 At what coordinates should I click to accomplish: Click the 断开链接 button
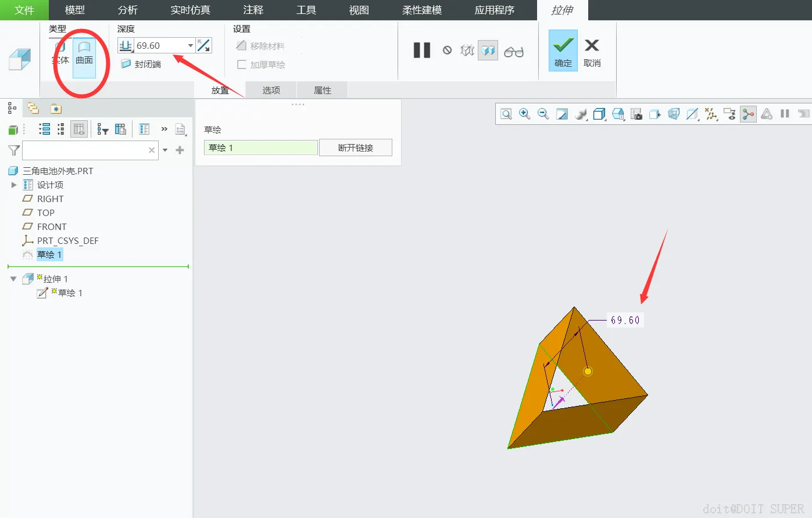coord(356,148)
